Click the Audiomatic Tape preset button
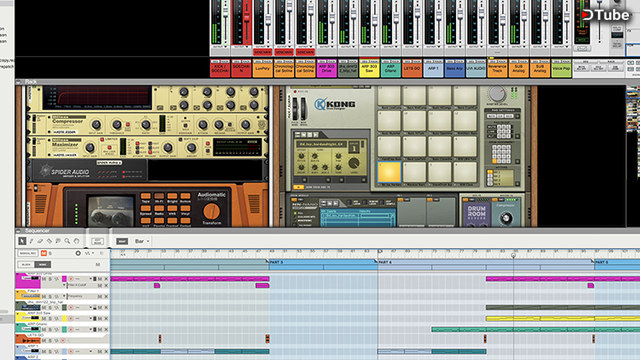Viewport: 640px width, 360px height. pos(146,196)
